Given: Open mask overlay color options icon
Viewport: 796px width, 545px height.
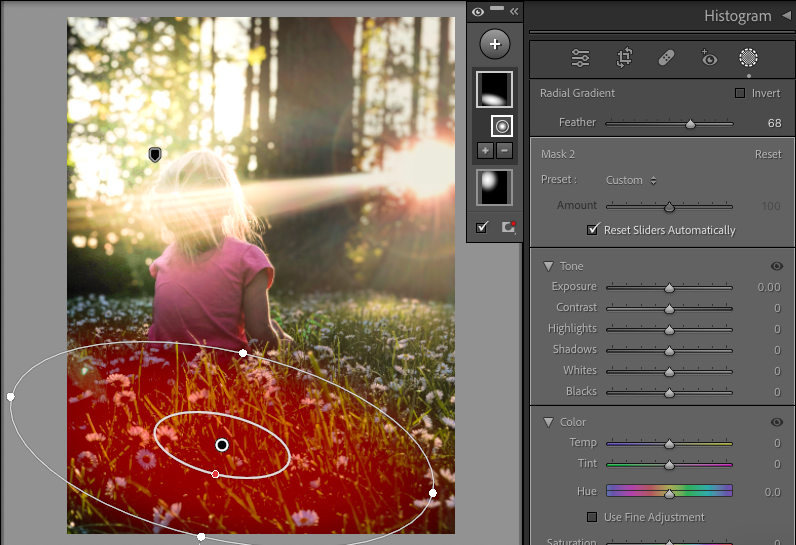Looking at the screenshot, I should [508, 227].
